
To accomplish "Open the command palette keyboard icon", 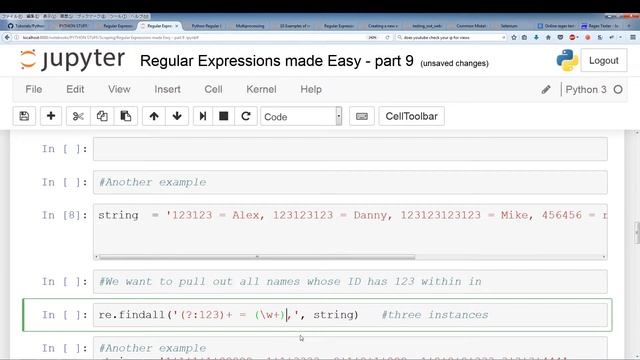I will click(x=362, y=116).
